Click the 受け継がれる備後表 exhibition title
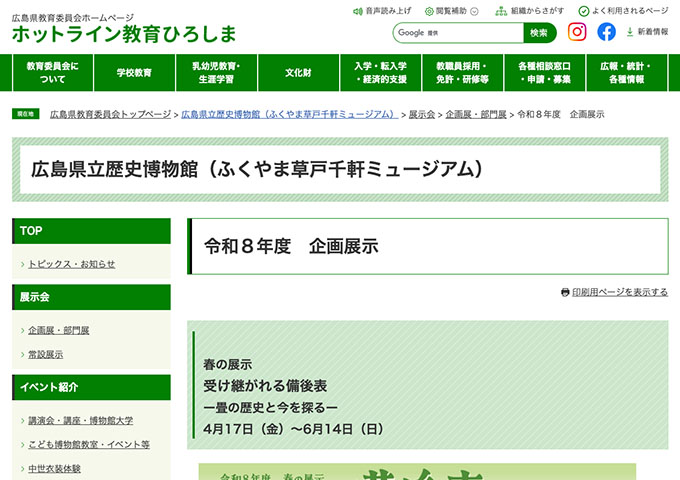 265,386
